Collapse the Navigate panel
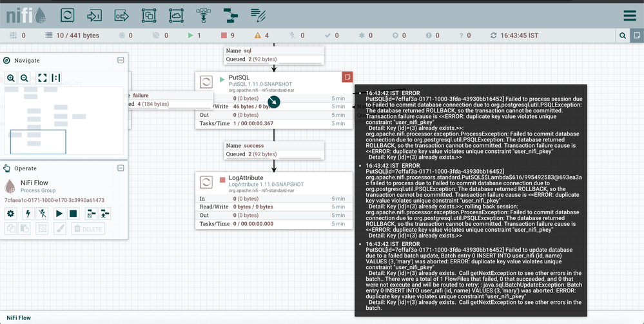This screenshot has width=644, height=324. tap(121, 60)
